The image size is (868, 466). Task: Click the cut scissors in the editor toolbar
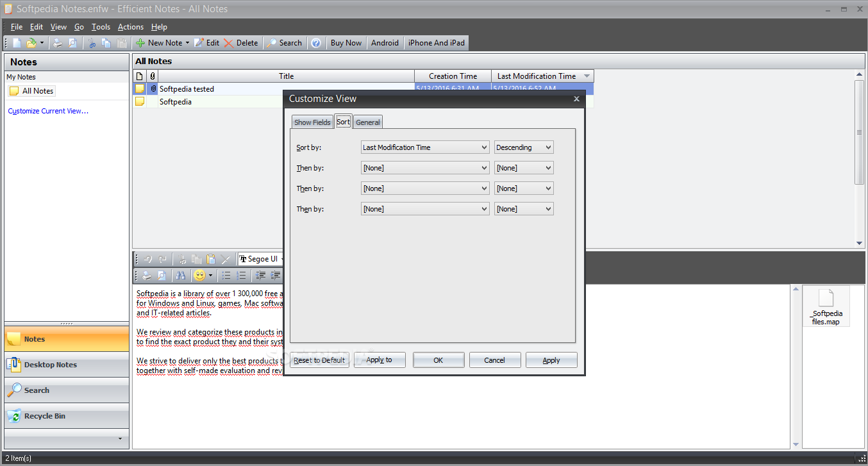(x=182, y=259)
